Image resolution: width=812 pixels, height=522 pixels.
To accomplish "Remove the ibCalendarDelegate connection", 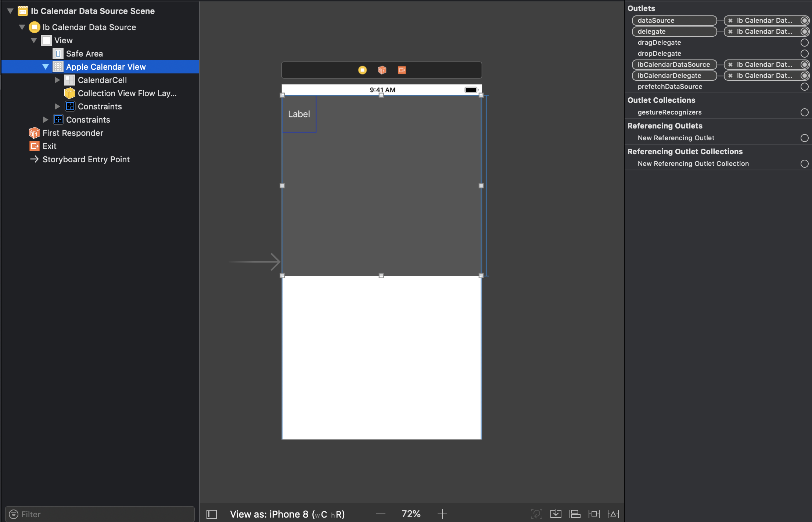I will (x=730, y=76).
